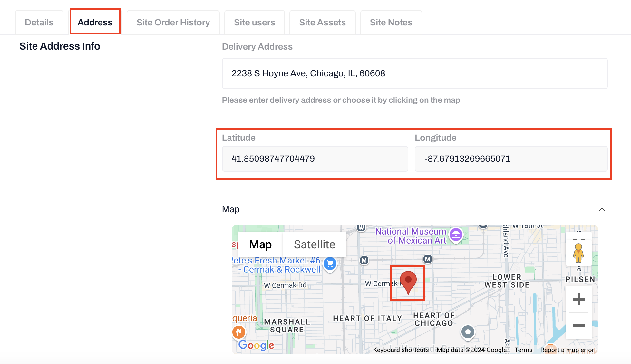Viewport: 631px width, 364px height.
Task: Zoom in with the map plus button
Action: pyautogui.click(x=578, y=299)
